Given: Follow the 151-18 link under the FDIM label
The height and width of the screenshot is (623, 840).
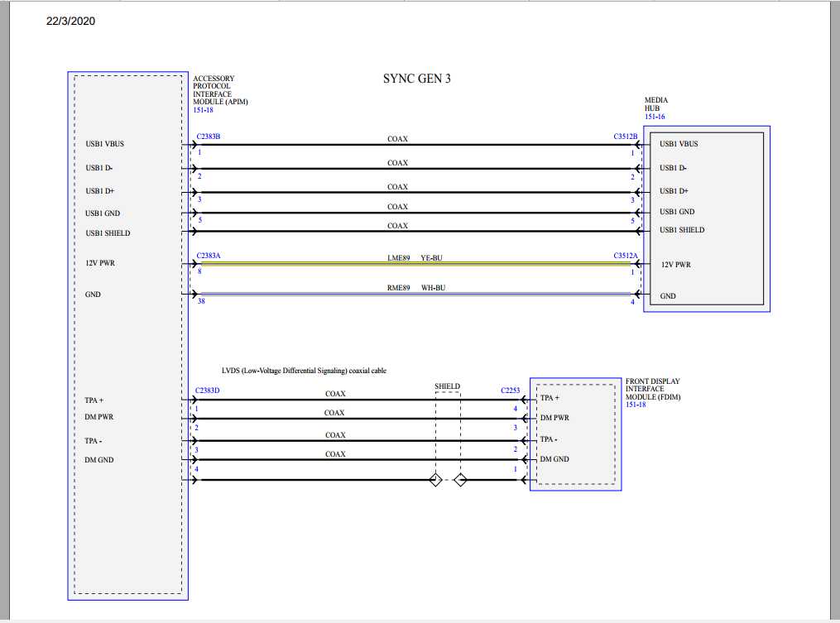Looking at the screenshot, I should 636,405.
